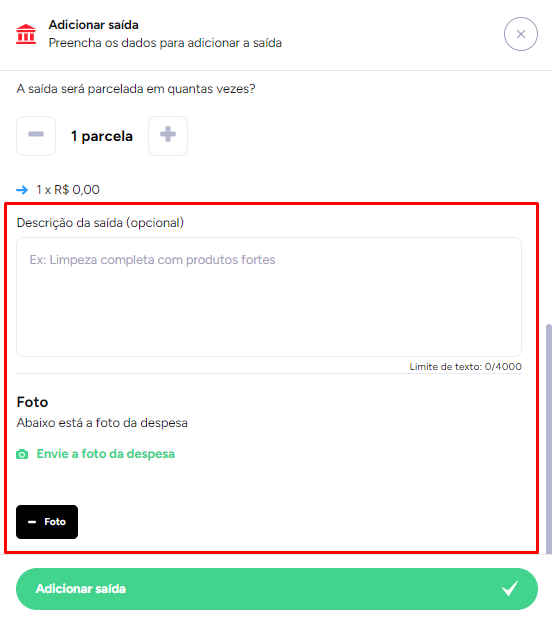Click the blue arrow icon beside R$ 0,00

pyautogui.click(x=22, y=190)
